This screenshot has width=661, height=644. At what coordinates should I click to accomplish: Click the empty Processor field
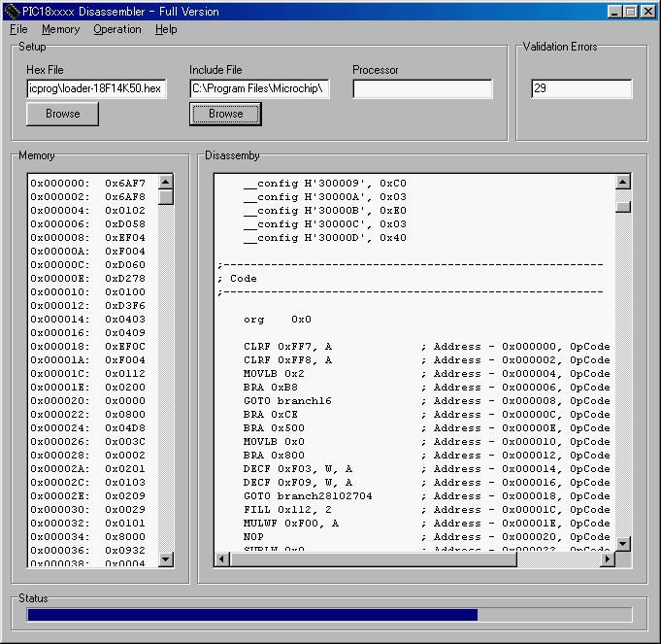pyautogui.click(x=422, y=88)
